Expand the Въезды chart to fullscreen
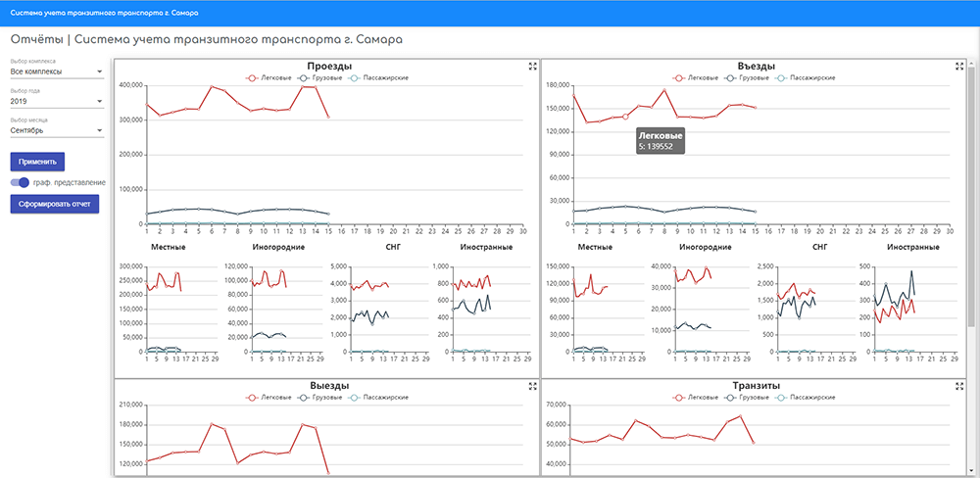This screenshot has height=478, width=980. pyautogui.click(x=959, y=67)
